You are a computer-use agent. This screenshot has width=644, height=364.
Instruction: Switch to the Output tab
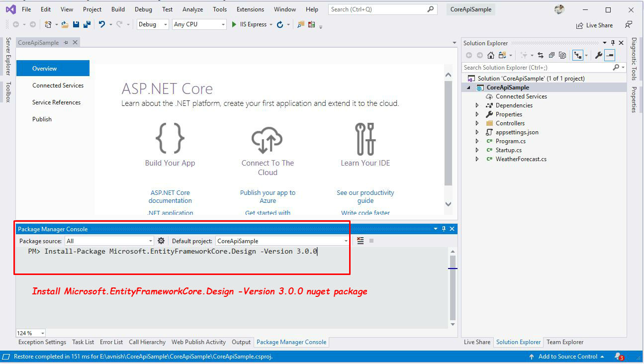pos(241,342)
